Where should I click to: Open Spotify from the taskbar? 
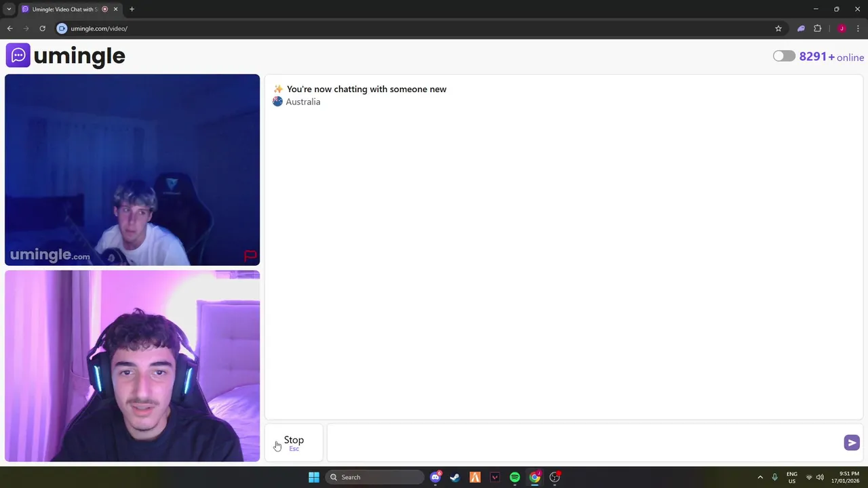[x=515, y=477]
